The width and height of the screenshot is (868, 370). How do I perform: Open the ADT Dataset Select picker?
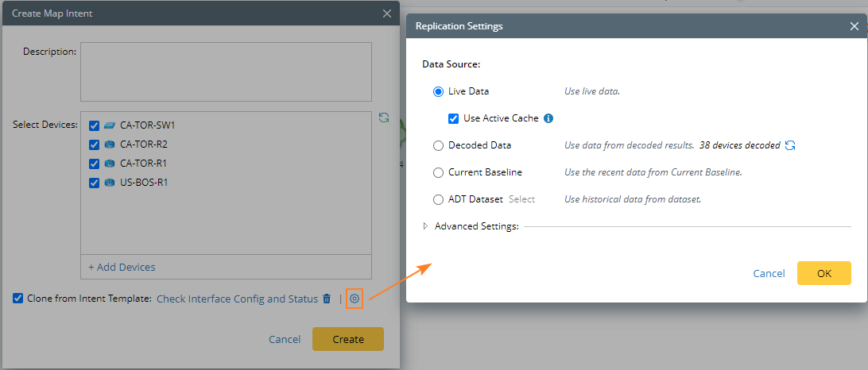point(521,199)
